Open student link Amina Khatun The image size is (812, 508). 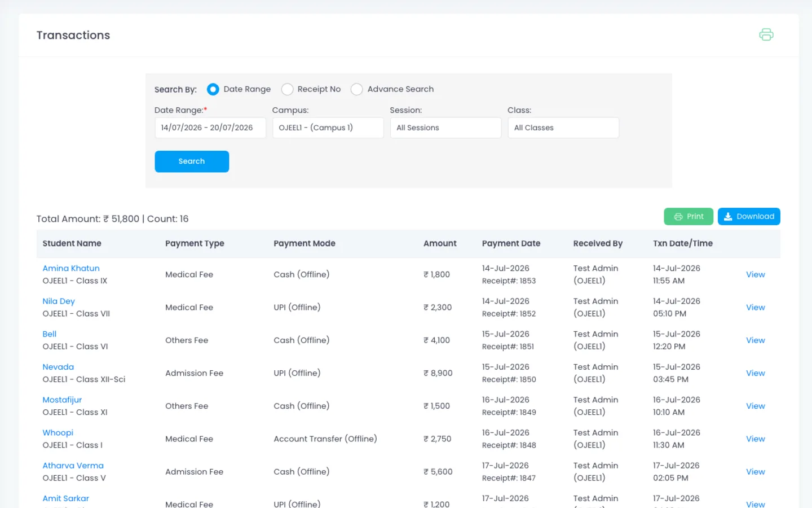[71, 268]
